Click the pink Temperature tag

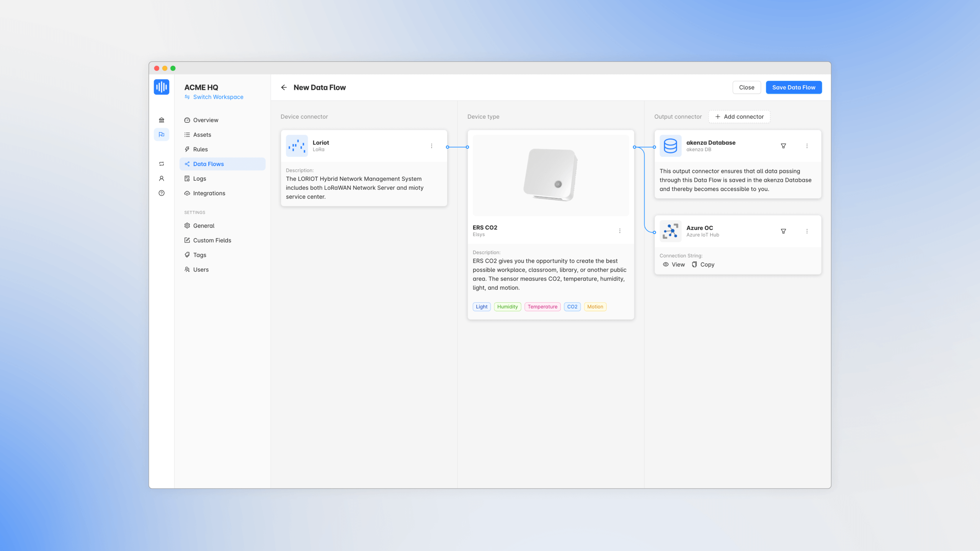[x=542, y=306]
